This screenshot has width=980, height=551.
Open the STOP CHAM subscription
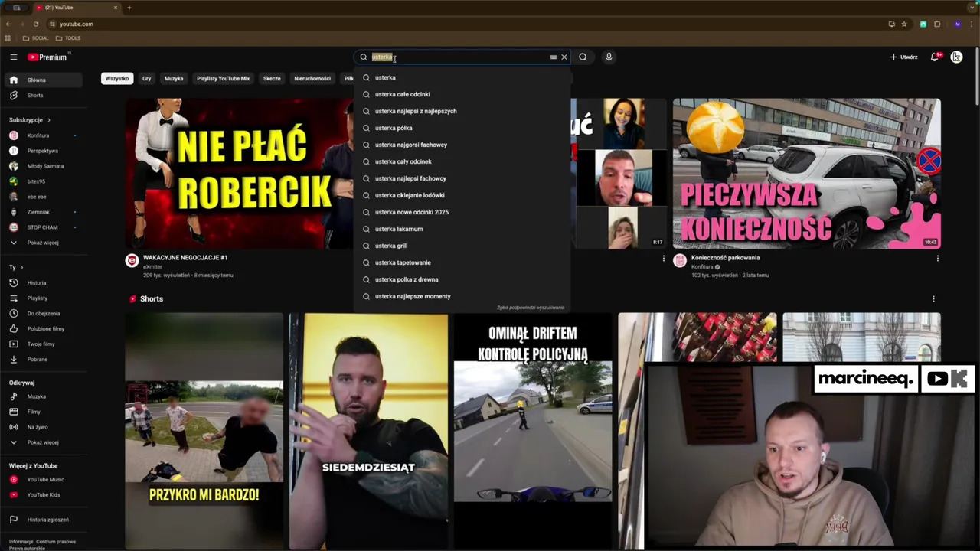click(x=45, y=227)
